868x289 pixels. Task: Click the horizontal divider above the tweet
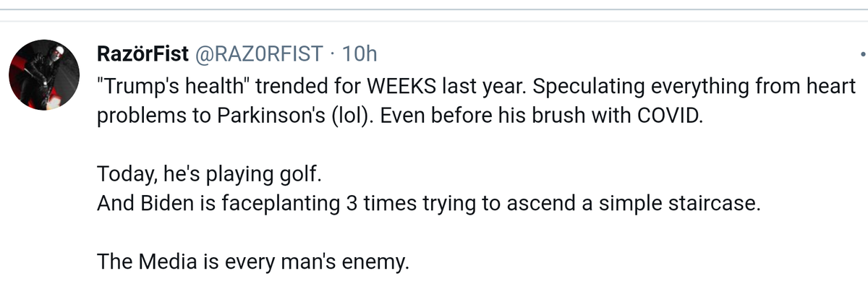pyautogui.click(x=434, y=9)
